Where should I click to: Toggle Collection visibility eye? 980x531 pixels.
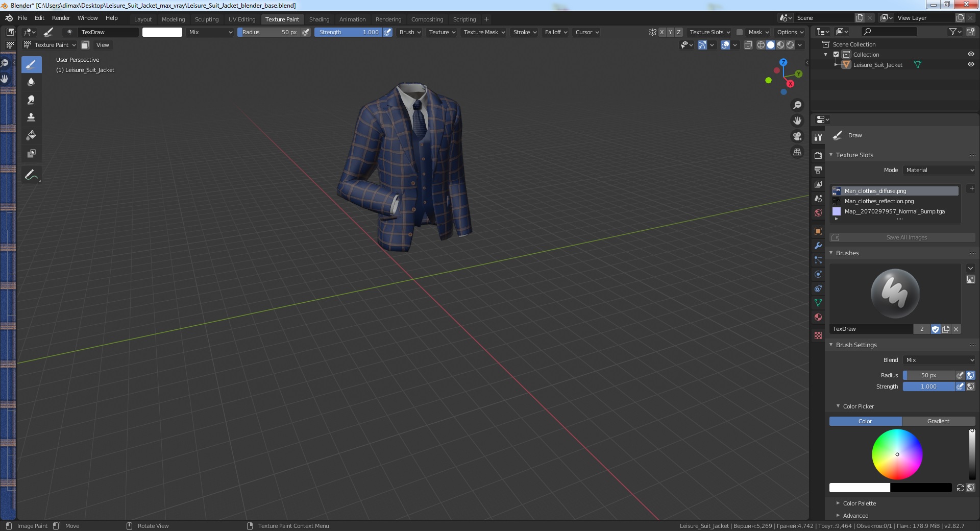970,54
